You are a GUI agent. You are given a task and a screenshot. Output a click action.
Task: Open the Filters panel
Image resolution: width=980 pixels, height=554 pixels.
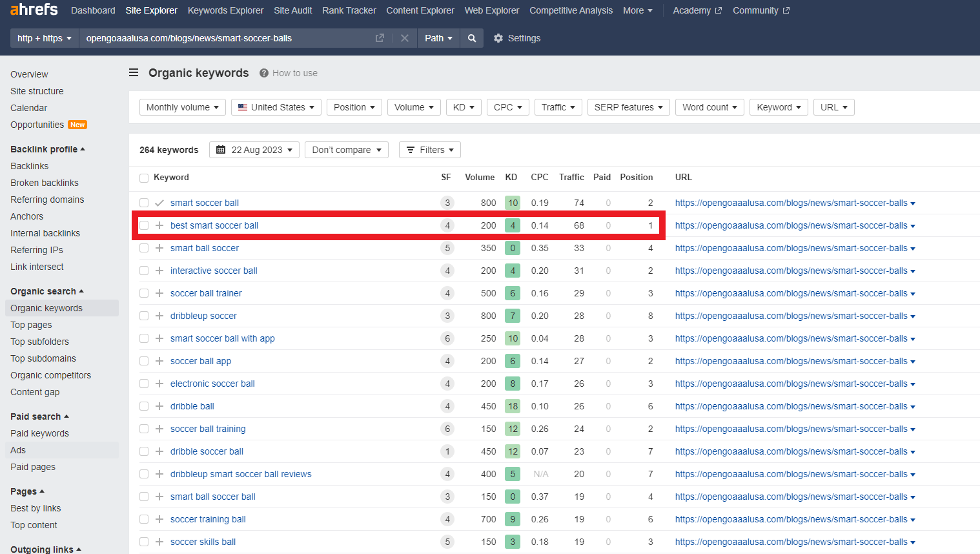[x=429, y=149]
